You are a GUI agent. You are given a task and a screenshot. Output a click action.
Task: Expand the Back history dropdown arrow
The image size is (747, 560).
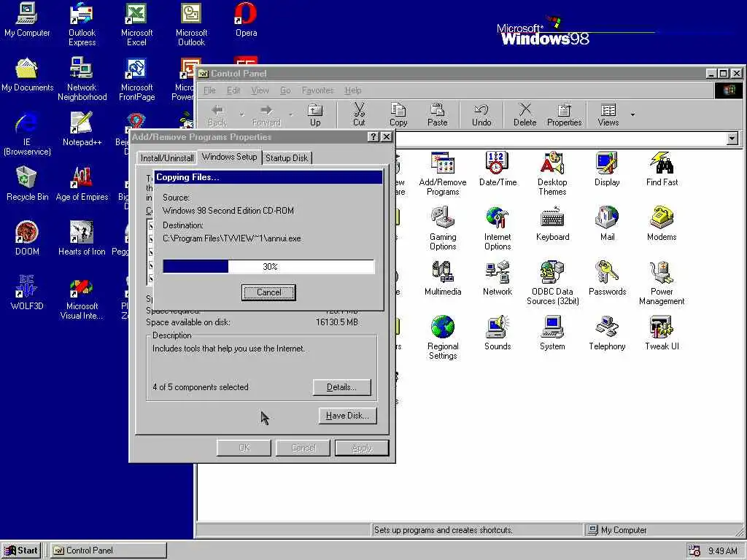[x=241, y=114]
